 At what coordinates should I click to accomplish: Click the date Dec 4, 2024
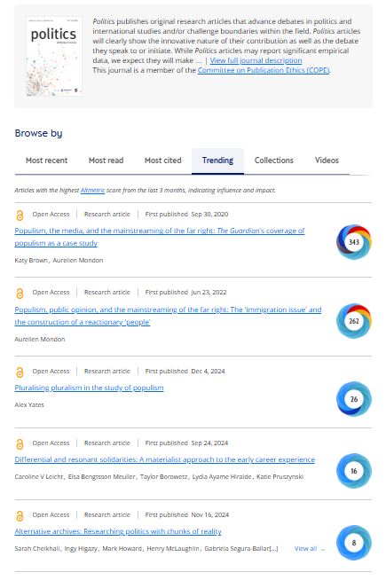(209, 372)
